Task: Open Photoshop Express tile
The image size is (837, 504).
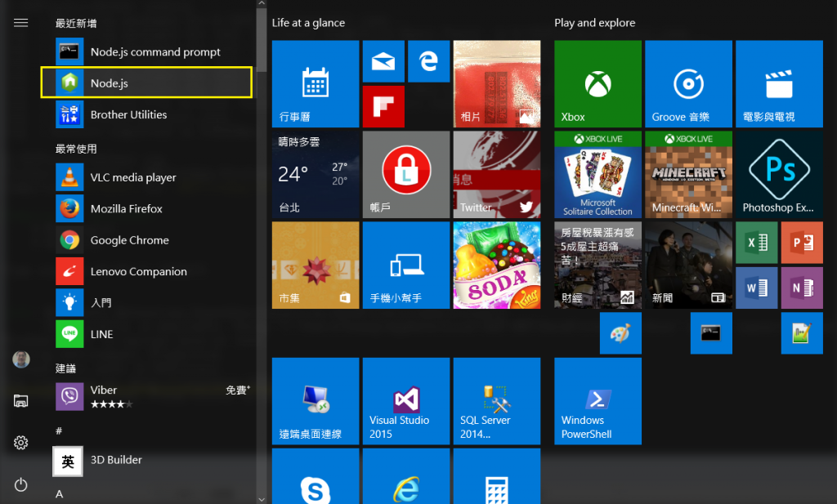Action: [779, 175]
